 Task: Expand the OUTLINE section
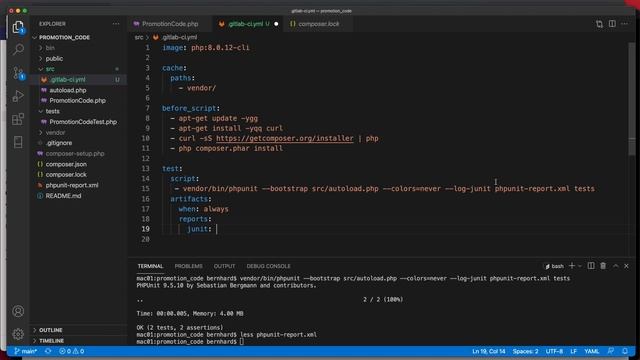[51, 330]
